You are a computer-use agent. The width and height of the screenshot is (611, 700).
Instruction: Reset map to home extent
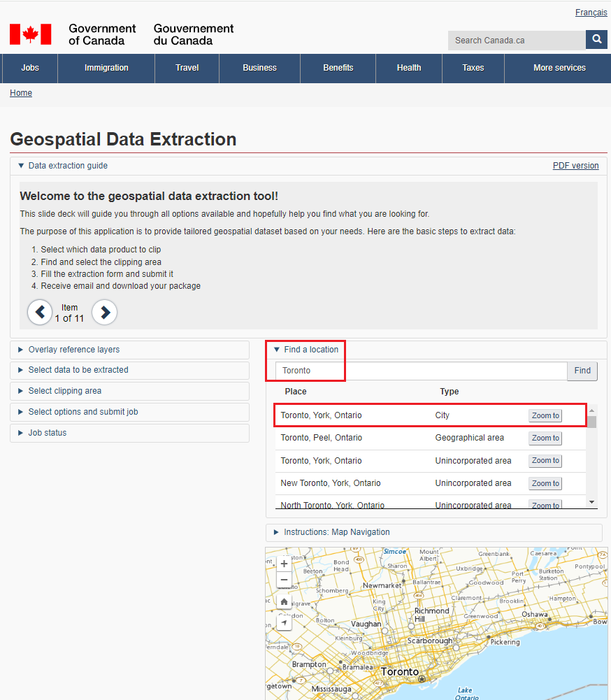point(285,601)
